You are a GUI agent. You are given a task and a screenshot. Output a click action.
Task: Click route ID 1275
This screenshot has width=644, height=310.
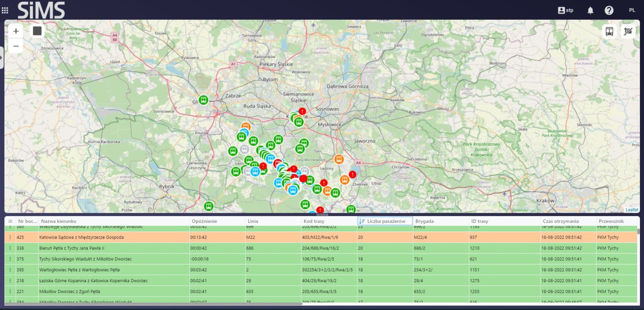tap(475, 281)
